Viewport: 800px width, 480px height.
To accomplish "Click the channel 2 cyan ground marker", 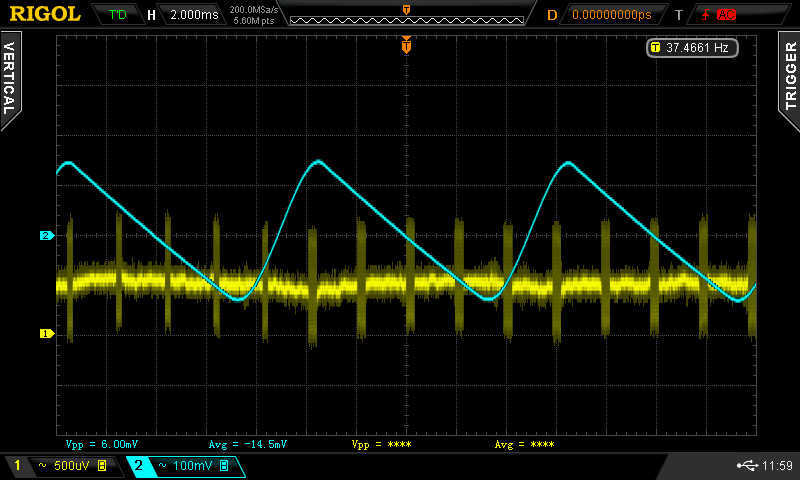I will pos(46,235).
